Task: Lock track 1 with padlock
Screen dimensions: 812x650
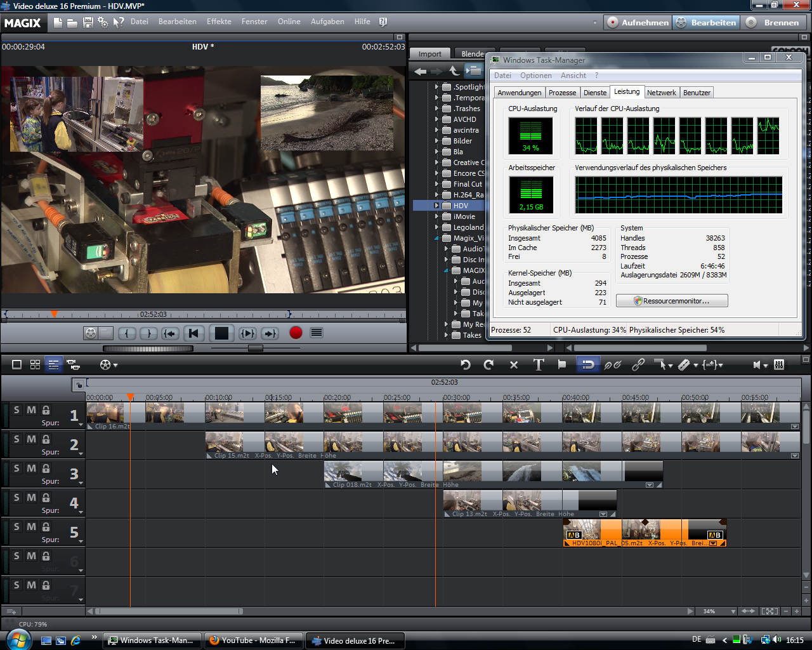Action: [46, 410]
